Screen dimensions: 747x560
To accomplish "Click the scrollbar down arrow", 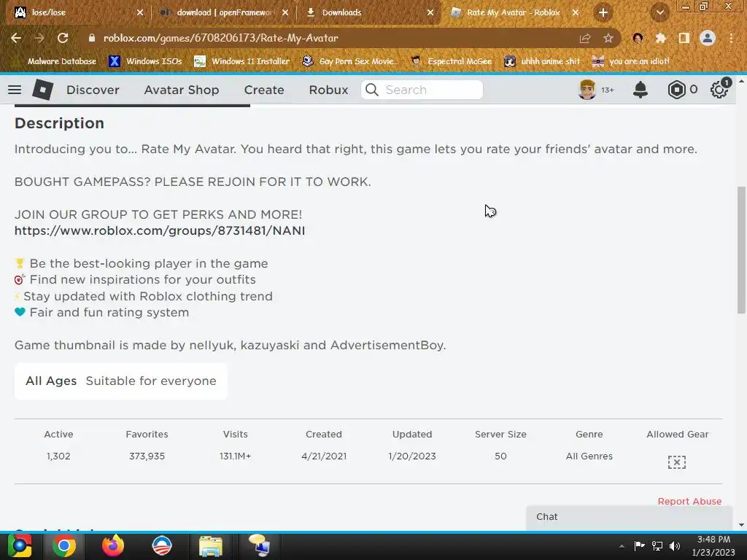I will coord(741,525).
